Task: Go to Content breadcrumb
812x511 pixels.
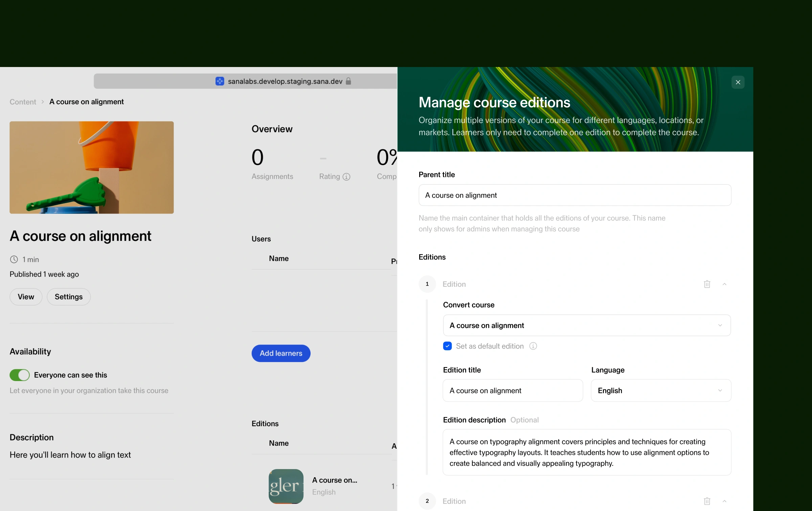Action: coord(23,102)
